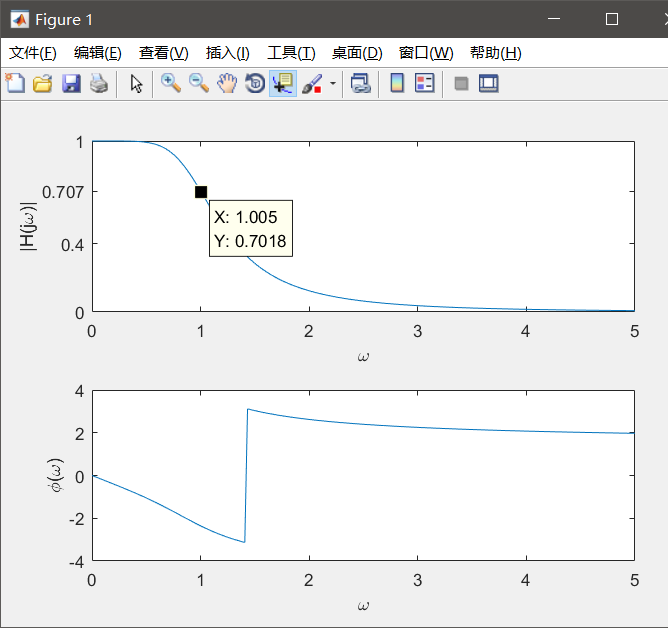
Task: Click the ω label under the bottom plot
Action: [x=363, y=605]
